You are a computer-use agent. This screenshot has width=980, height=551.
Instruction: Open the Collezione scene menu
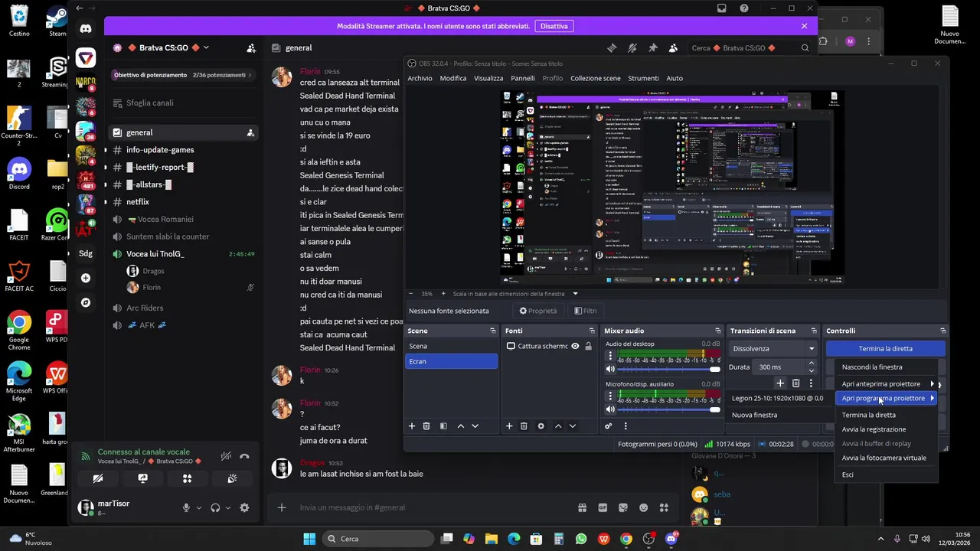point(596,78)
